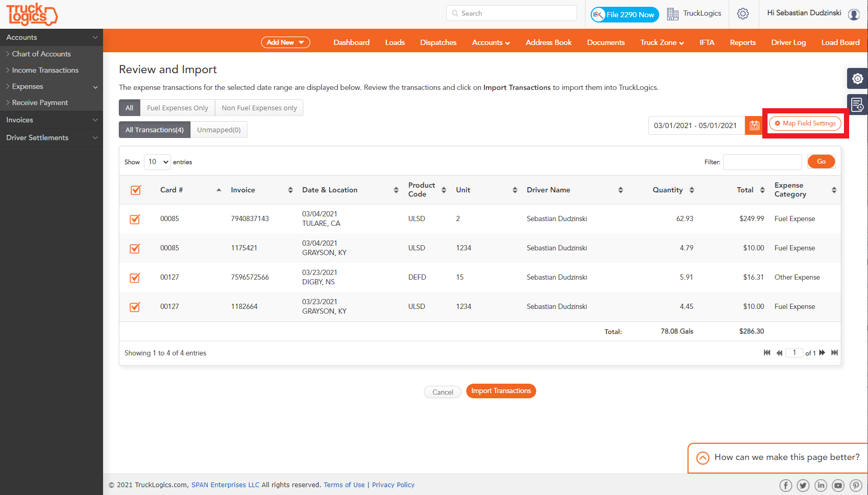Open the document history side icon
Image resolution: width=868 pixels, height=495 pixels.
pos(858,105)
